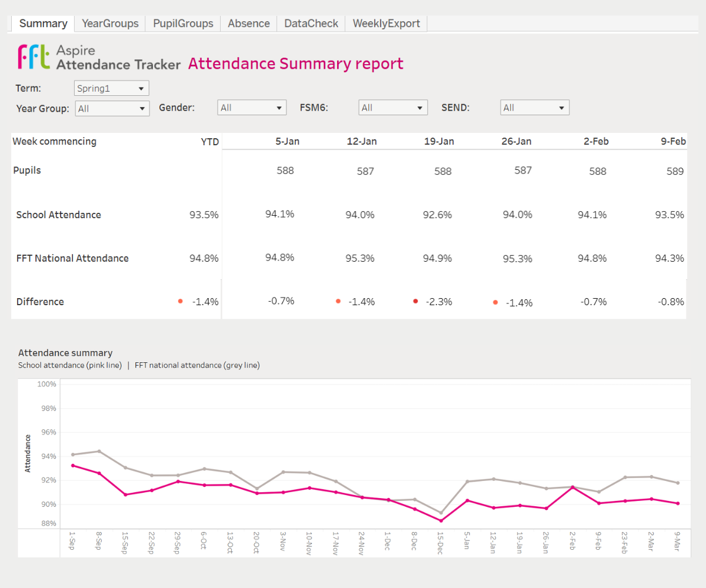This screenshot has height=588, width=706.
Task: Expand the Year Group filter dropdown
Action: click(112, 108)
